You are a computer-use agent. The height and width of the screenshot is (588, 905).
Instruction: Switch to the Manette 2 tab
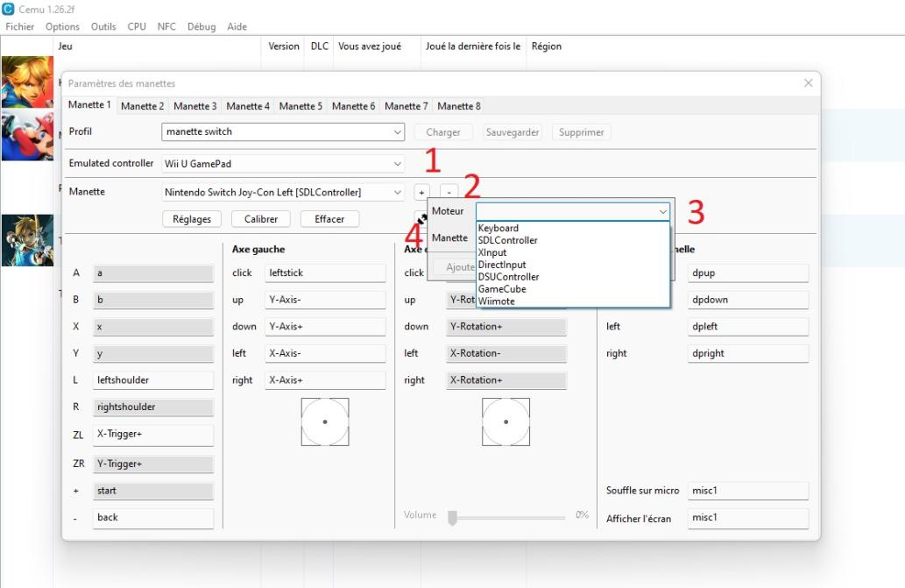[x=142, y=106]
